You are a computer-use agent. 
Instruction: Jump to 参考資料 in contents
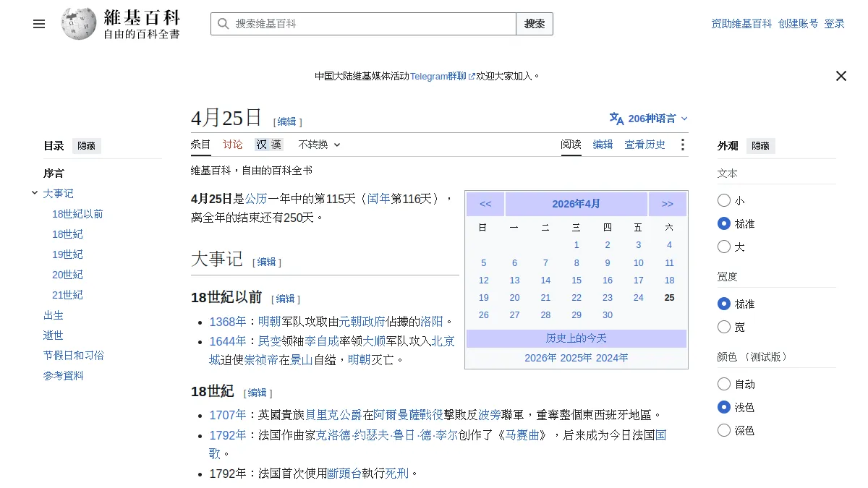click(64, 376)
